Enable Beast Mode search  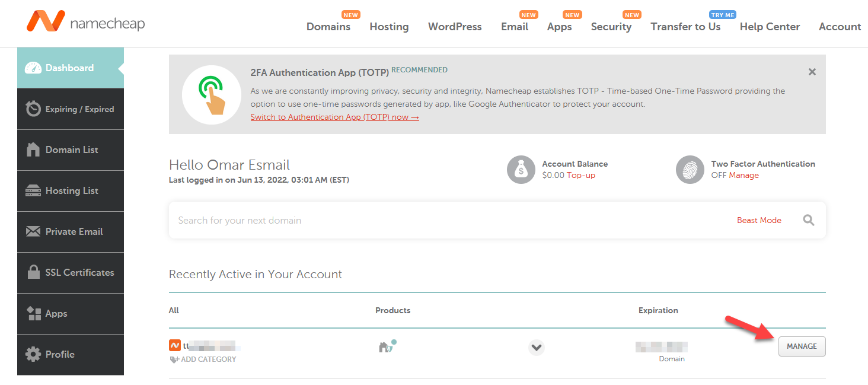coord(759,220)
